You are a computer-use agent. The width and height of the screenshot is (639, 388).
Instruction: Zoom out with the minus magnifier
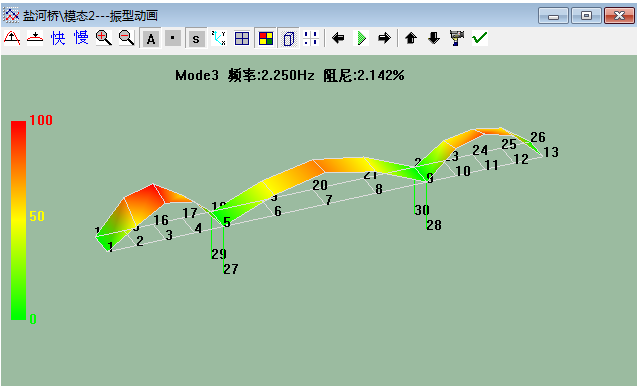pos(127,38)
